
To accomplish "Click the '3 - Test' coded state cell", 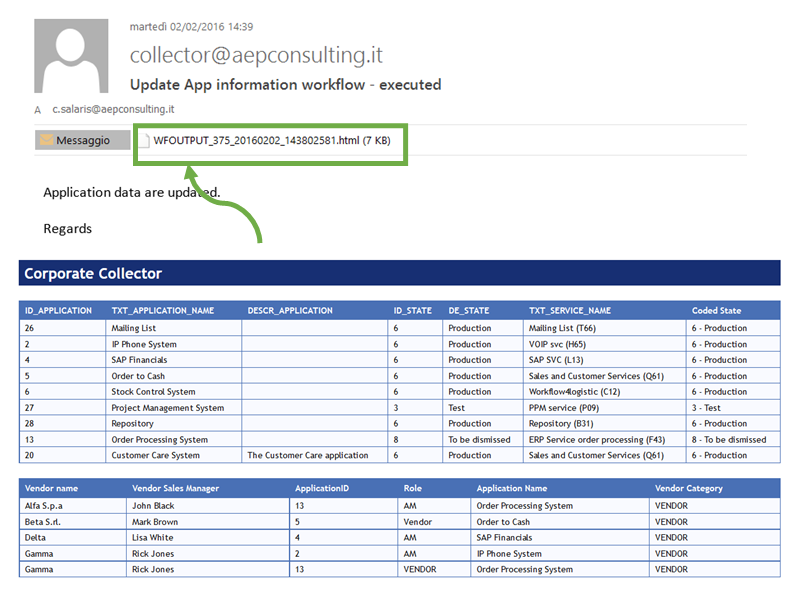I will (733, 408).
